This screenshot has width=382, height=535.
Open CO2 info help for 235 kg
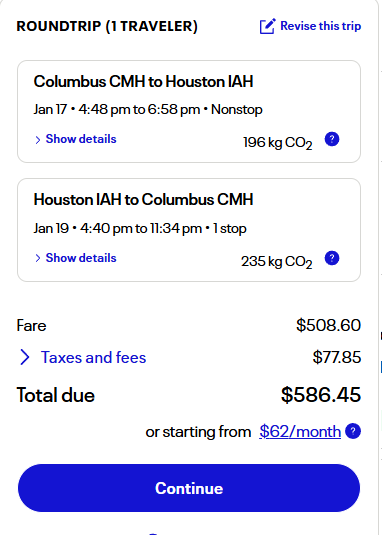tap(332, 258)
